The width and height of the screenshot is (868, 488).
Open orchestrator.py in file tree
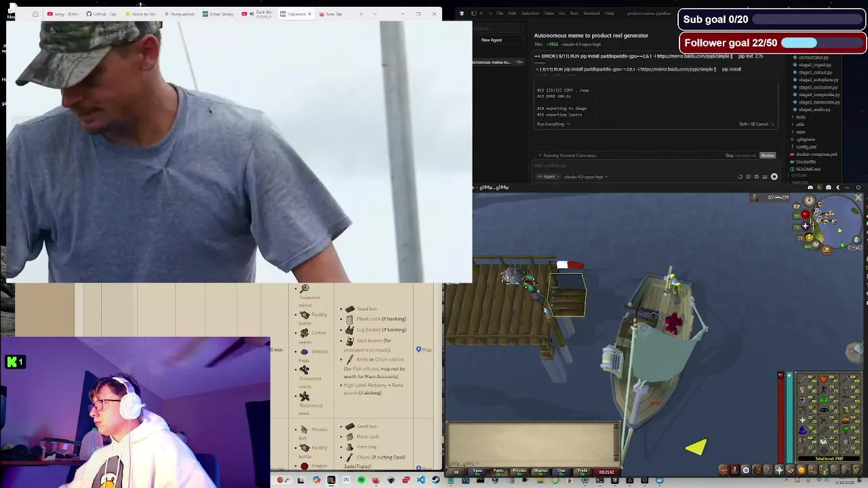(813, 58)
